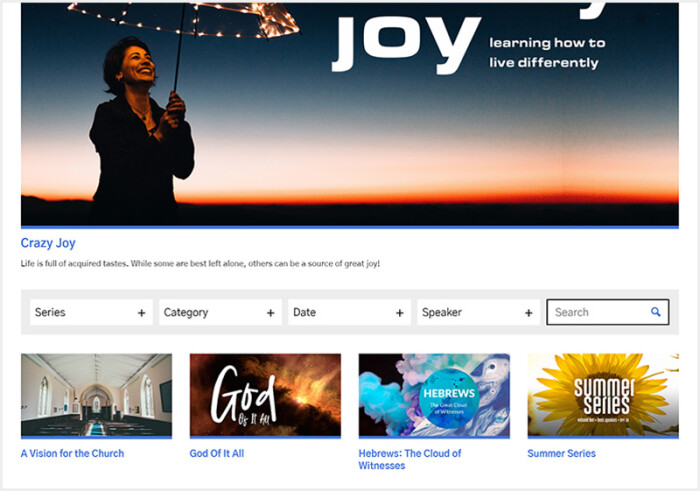Click the Crazy Joy hero banner image
Image resolution: width=700 pixels, height=491 pixels.
click(350, 115)
